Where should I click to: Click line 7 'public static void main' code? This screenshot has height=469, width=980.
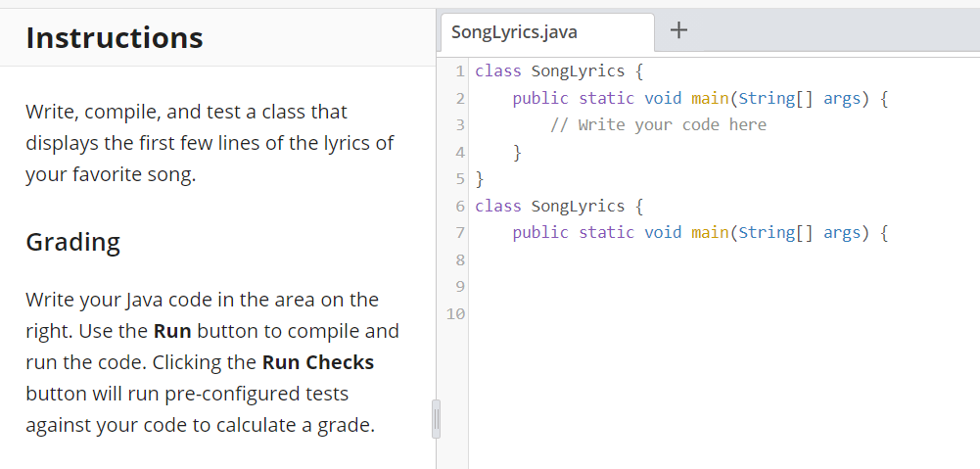(700, 233)
